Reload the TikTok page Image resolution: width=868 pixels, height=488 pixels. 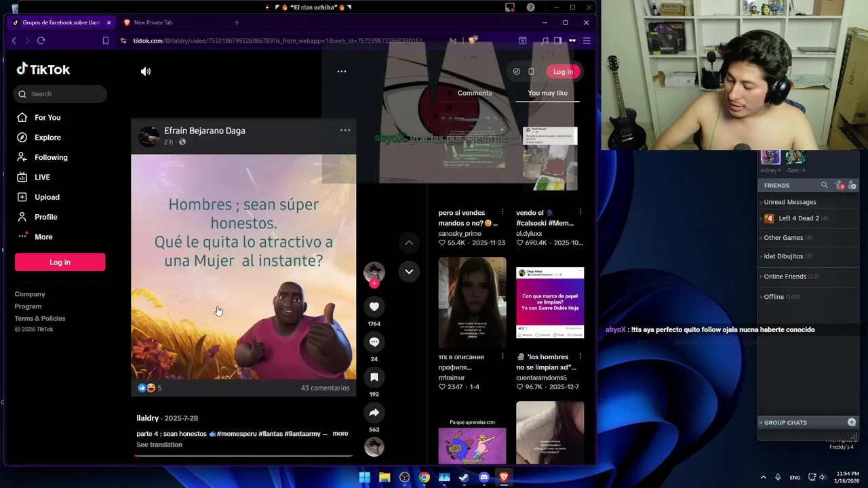click(x=41, y=41)
